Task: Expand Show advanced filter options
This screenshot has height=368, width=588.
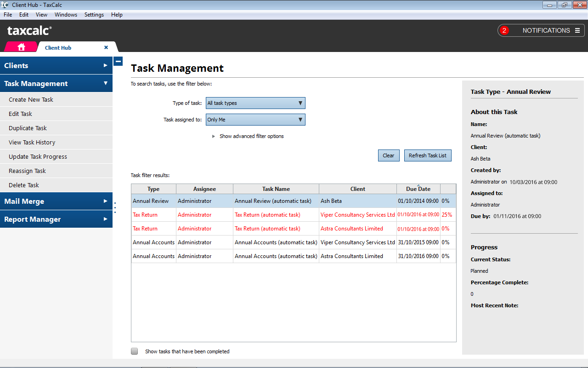Action: [x=248, y=136]
